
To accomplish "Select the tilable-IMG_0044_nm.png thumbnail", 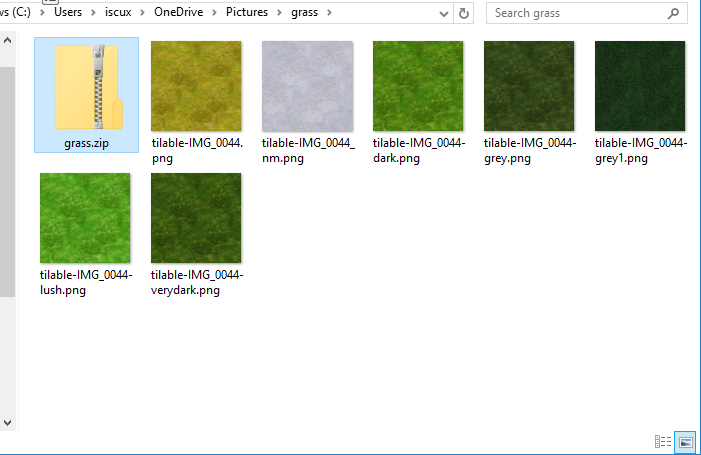I will [307, 86].
